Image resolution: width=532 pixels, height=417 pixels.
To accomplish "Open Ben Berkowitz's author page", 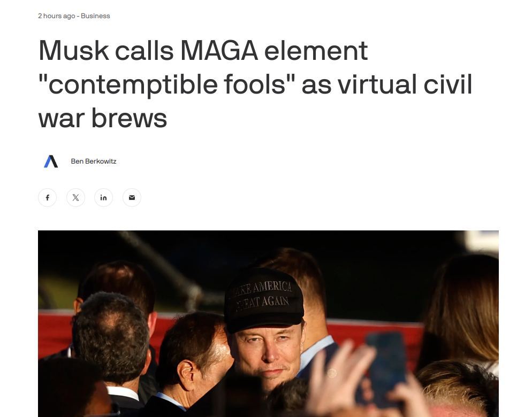I will [x=94, y=161].
